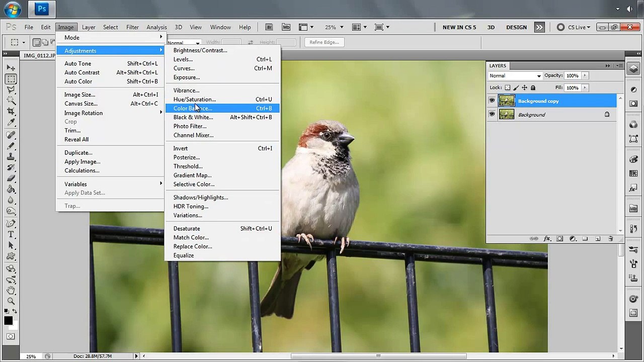Toggle Quick Mask mode
This screenshot has width=644, height=362.
[11, 336]
